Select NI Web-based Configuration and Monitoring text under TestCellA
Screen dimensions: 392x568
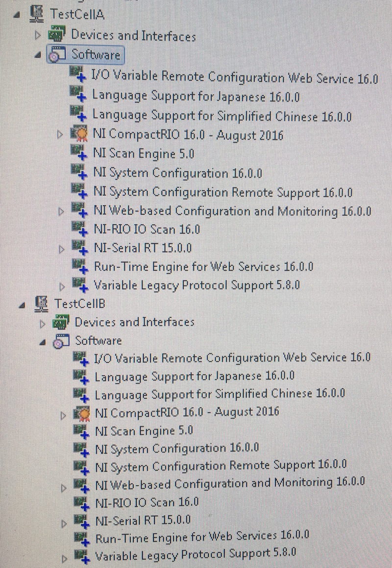point(232,211)
